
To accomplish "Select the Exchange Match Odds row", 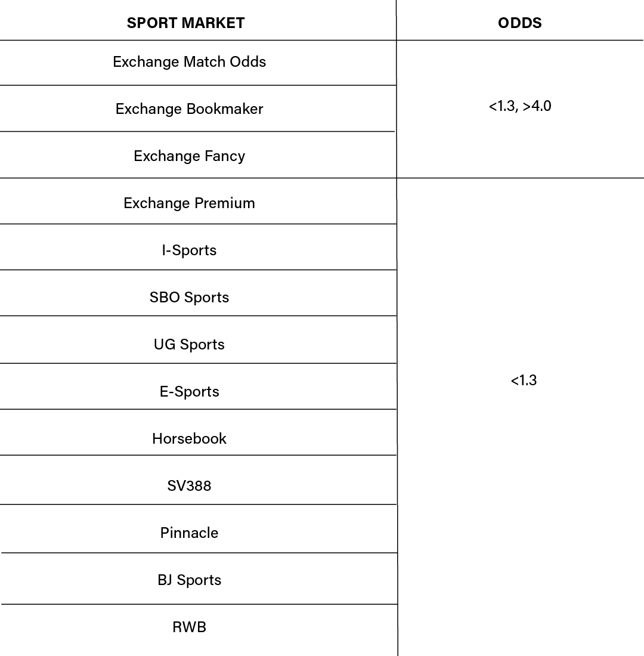I will 189,62.
